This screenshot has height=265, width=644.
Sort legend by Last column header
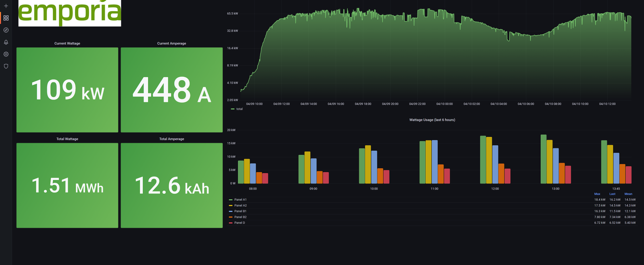coord(612,194)
